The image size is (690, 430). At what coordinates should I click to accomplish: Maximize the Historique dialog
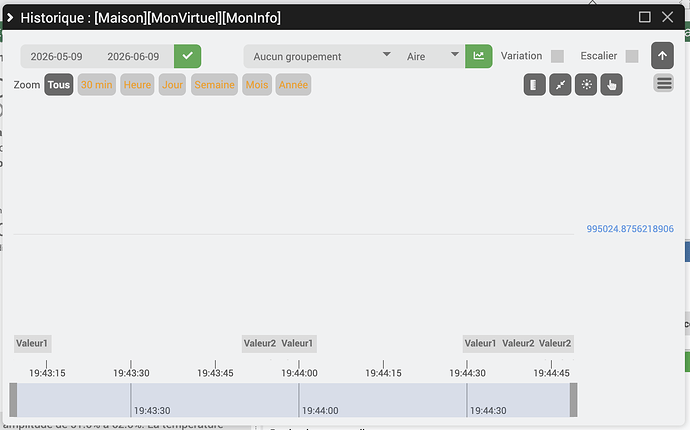pos(645,17)
